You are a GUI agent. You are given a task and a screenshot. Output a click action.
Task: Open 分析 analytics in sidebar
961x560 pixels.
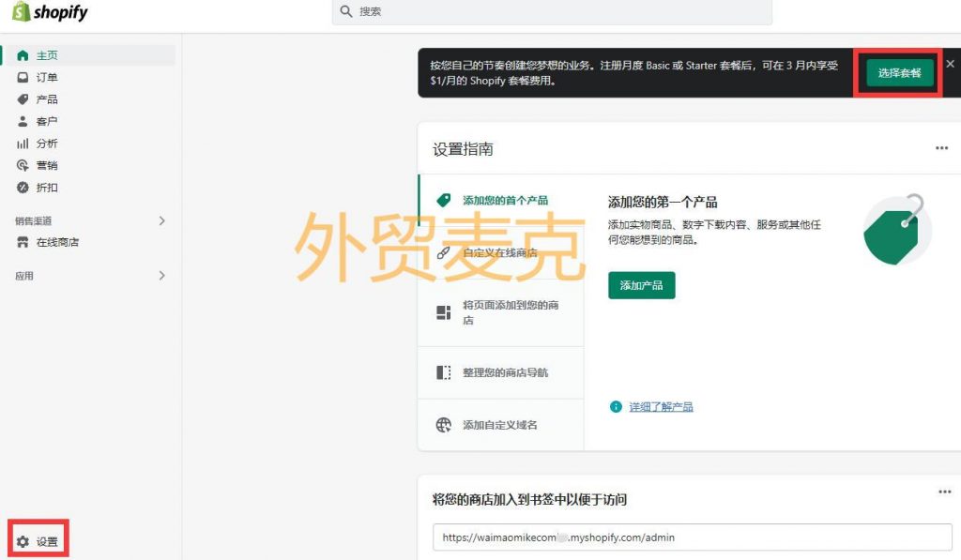[47, 144]
